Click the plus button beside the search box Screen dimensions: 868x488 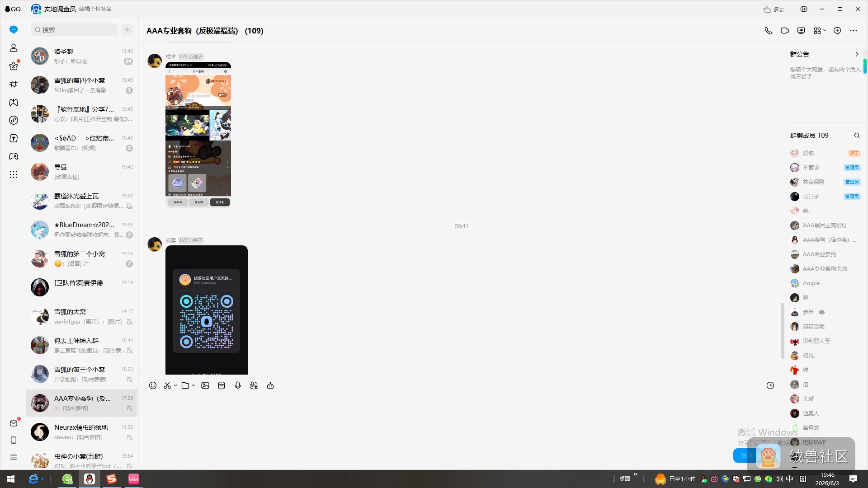(127, 30)
